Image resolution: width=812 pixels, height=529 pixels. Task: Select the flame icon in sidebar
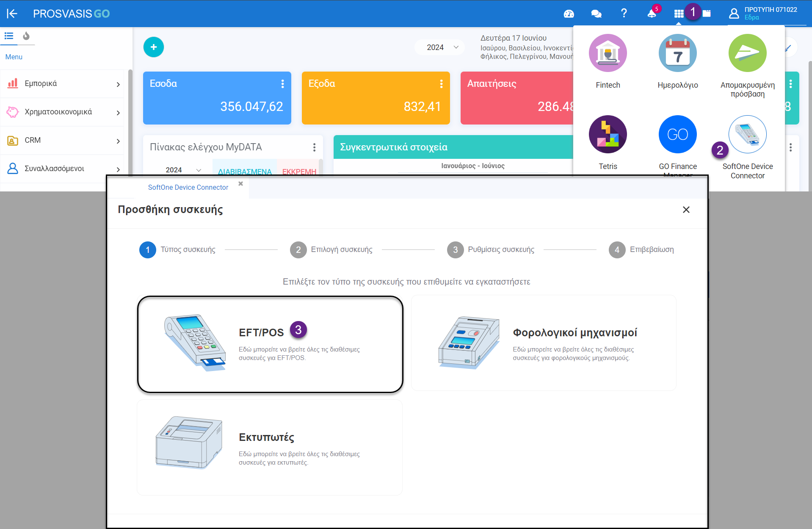[x=26, y=36]
